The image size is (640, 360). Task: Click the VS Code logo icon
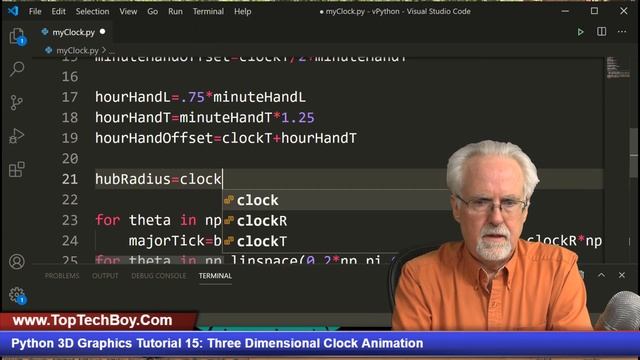[13, 11]
